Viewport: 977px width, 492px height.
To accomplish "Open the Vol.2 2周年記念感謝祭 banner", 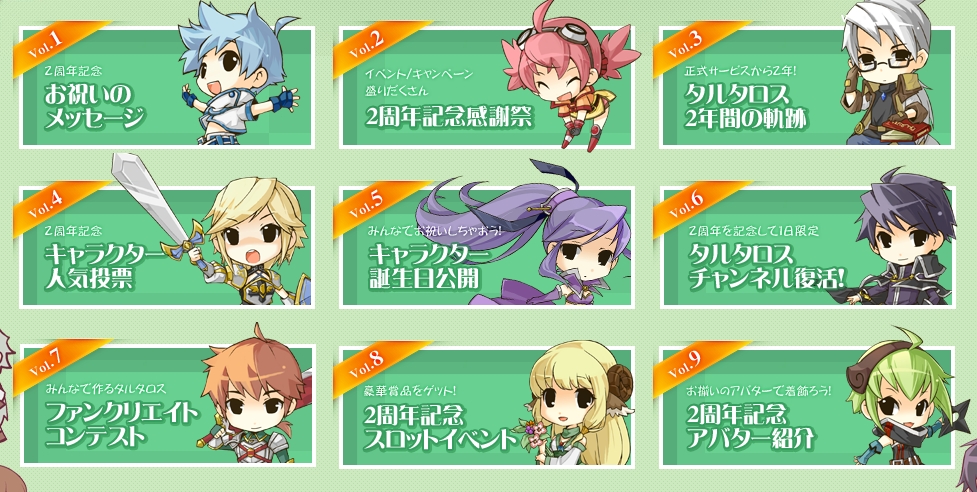I will [487, 87].
